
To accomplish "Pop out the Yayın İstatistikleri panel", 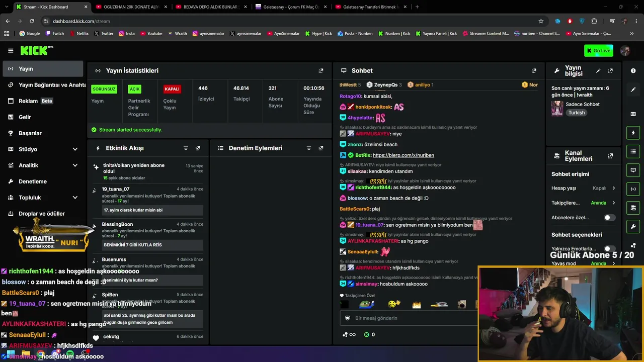I will point(321,71).
